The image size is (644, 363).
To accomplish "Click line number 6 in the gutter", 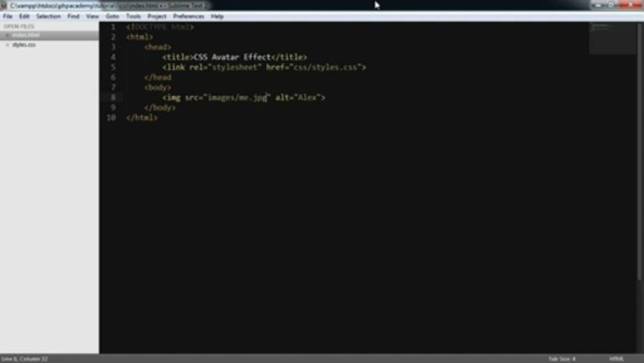I will (x=113, y=77).
